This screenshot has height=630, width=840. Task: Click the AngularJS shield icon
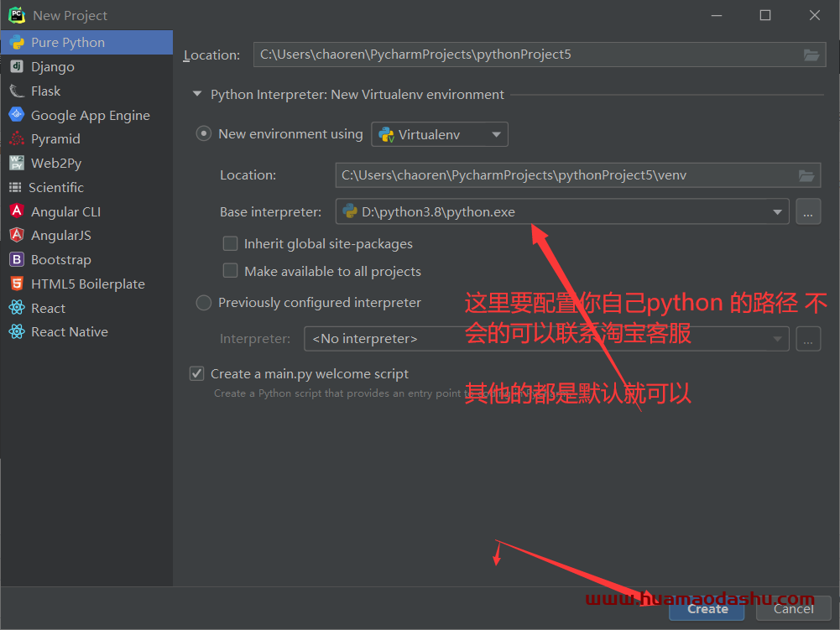click(x=17, y=235)
